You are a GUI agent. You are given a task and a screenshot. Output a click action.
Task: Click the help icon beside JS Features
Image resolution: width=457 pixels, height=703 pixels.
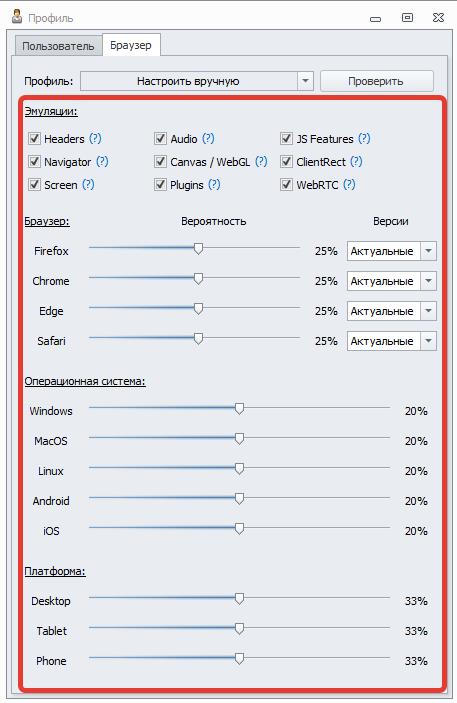tap(364, 139)
